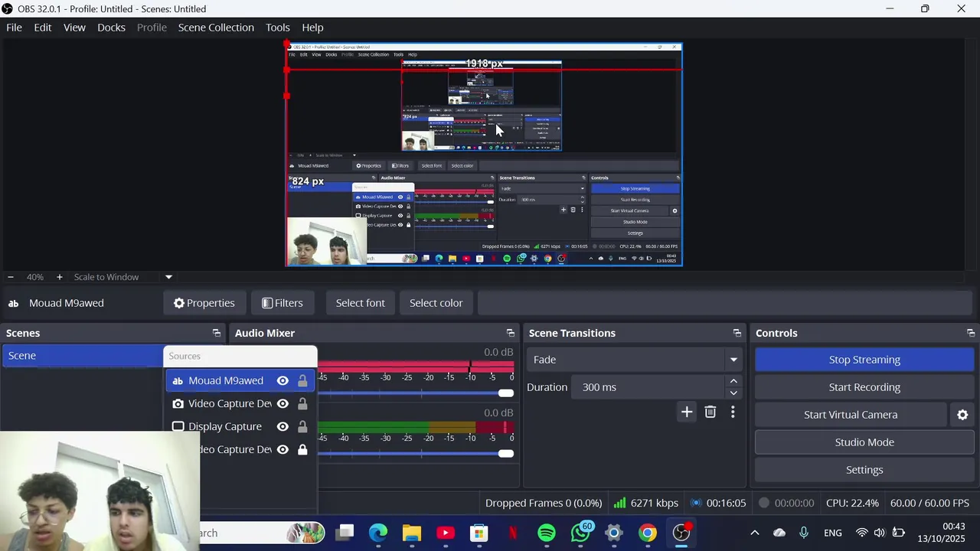Image resolution: width=980 pixels, height=551 pixels.
Task: Click the Duration 300 ms field
Action: tap(648, 387)
